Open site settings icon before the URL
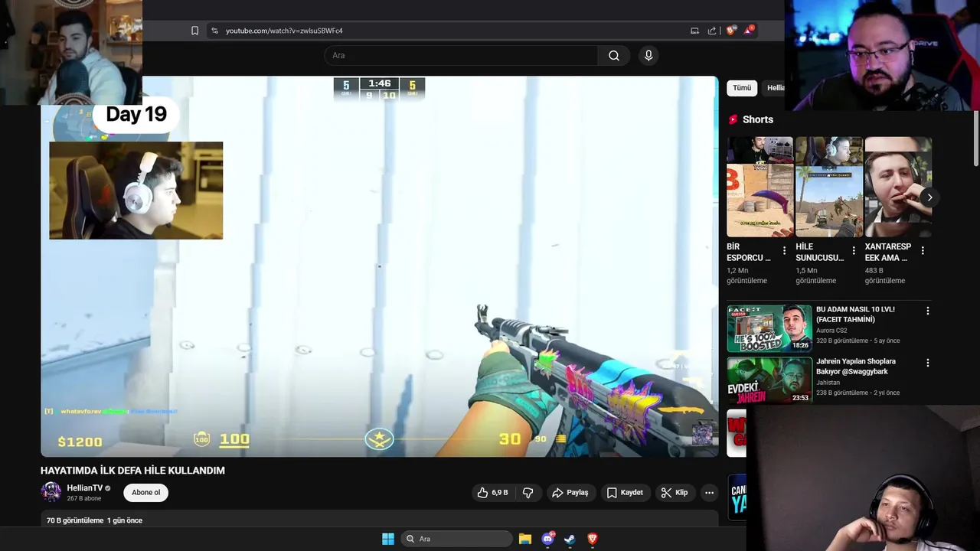The image size is (980, 551). point(214,31)
